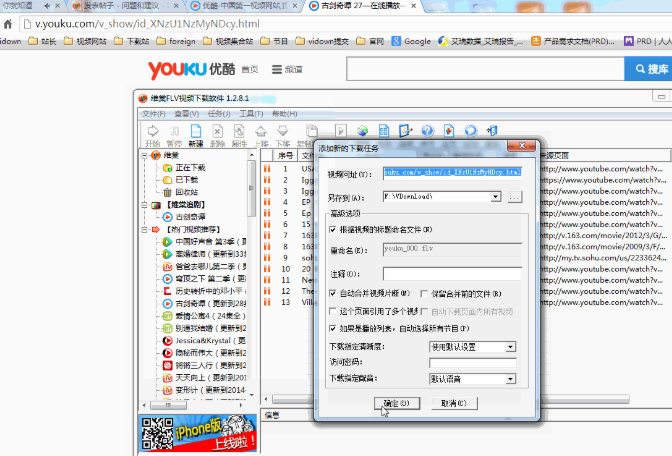Click the 新建 (New task) toolbar icon

(x=196, y=133)
